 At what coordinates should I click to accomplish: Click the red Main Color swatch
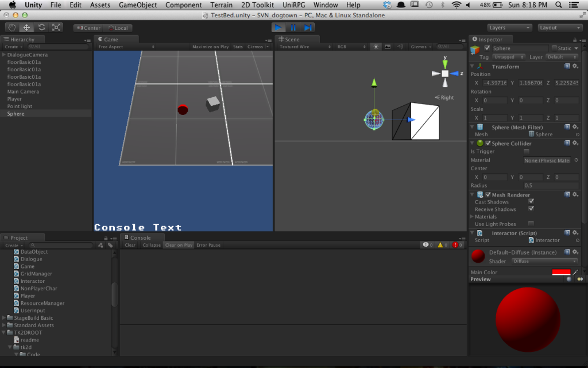pyautogui.click(x=561, y=272)
